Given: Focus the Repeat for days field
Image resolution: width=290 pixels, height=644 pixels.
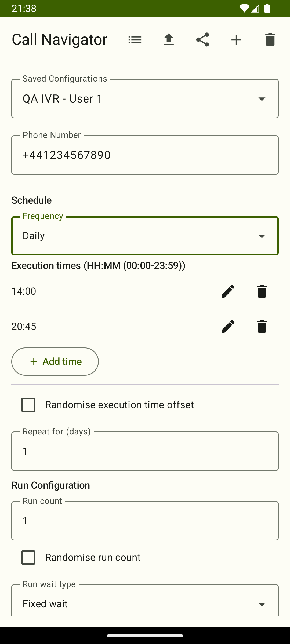Looking at the screenshot, I should click(145, 451).
